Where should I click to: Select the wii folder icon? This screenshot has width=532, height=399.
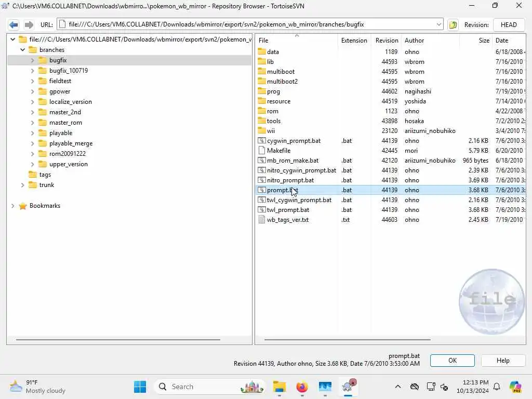[262, 130]
